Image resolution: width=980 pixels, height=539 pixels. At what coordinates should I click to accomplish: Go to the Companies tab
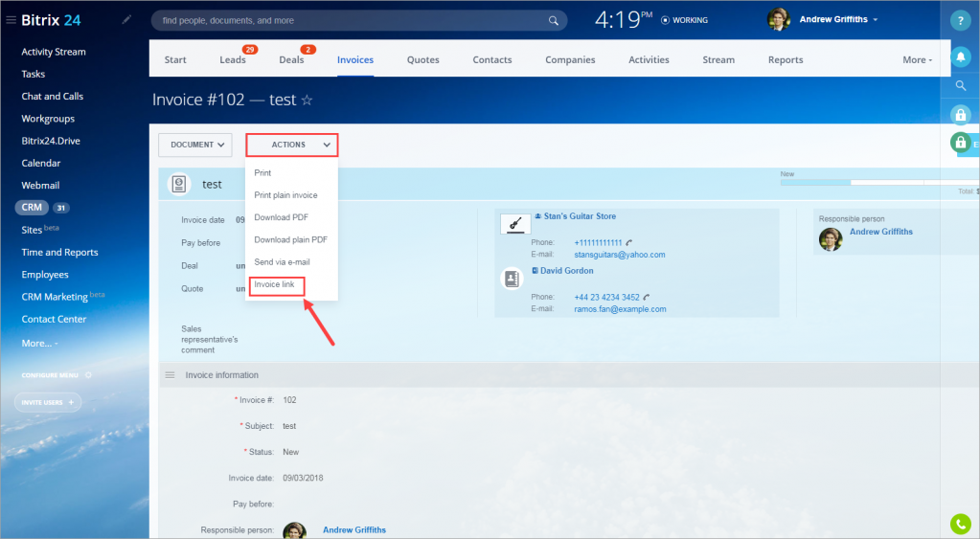click(x=570, y=60)
